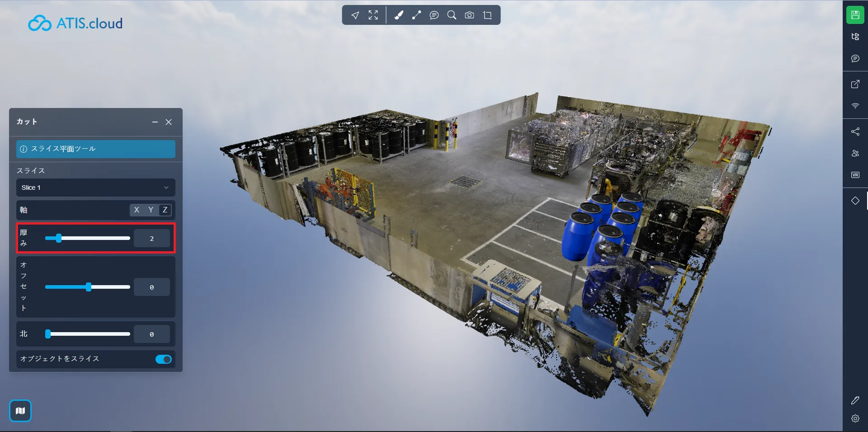This screenshot has height=432, width=868.
Task: Select the Z axis button
Action: (165, 210)
